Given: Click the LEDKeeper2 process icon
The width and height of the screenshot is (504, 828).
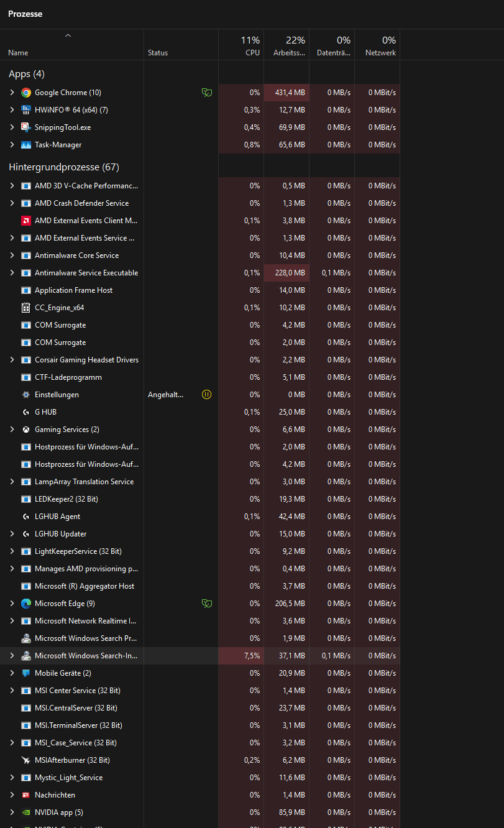Looking at the screenshot, I should pyautogui.click(x=26, y=499).
